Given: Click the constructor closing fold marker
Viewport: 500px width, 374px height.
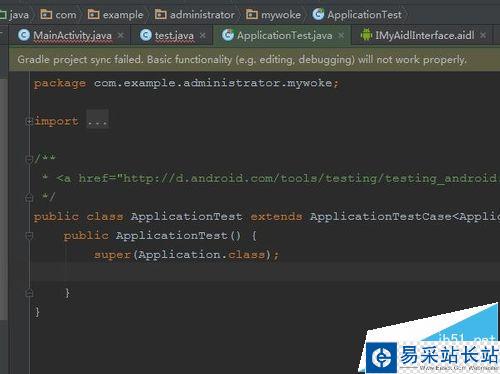Looking at the screenshot, I should (29, 293).
